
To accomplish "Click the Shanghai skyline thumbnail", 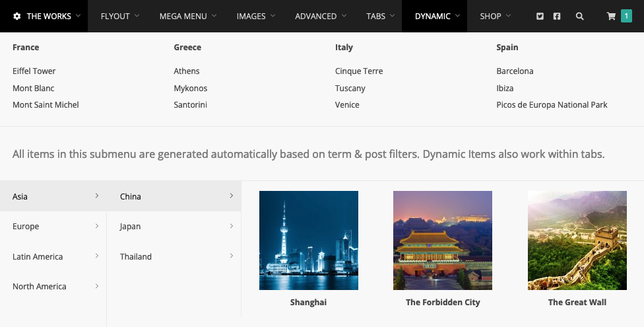I will click(309, 240).
